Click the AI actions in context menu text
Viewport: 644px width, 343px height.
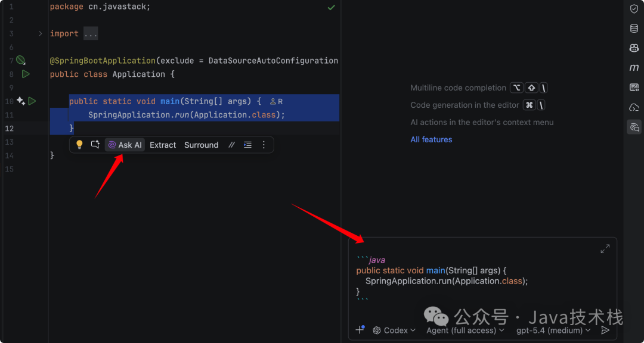[x=482, y=122]
